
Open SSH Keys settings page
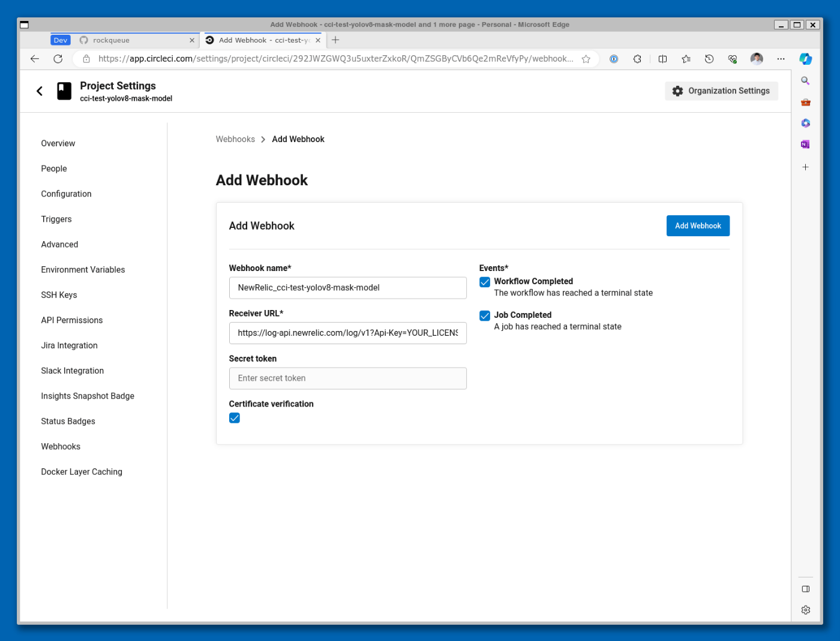(x=59, y=294)
